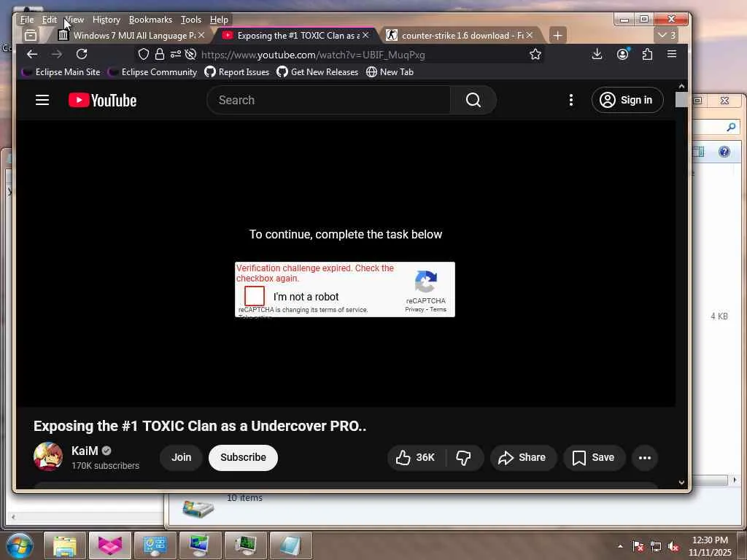The image size is (747, 560).
Task: Open the Windows Start button
Action: click(19, 545)
